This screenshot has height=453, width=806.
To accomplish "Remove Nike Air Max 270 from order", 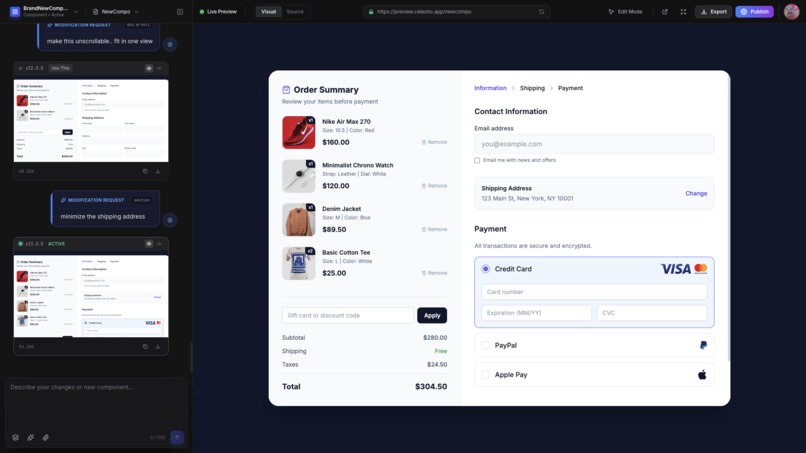I will (434, 142).
